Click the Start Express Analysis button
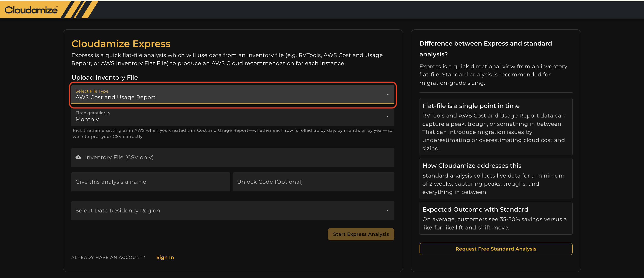The width and height of the screenshot is (644, 278). coord(361,234)
